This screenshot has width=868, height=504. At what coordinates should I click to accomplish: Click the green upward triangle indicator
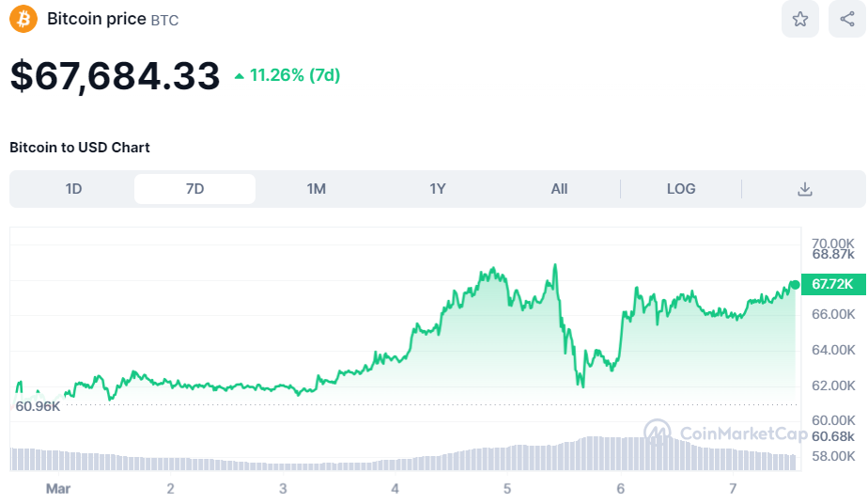(240, 75)
